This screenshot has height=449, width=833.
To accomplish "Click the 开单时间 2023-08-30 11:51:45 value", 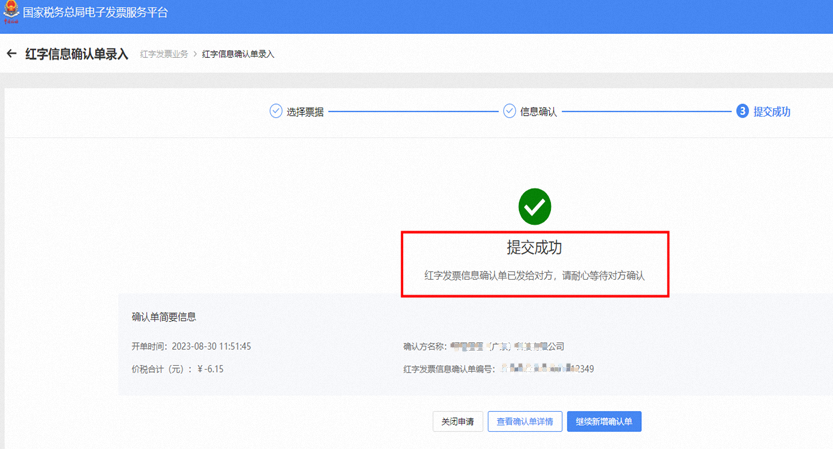I will pyautogui.click(x=211, y=346).
